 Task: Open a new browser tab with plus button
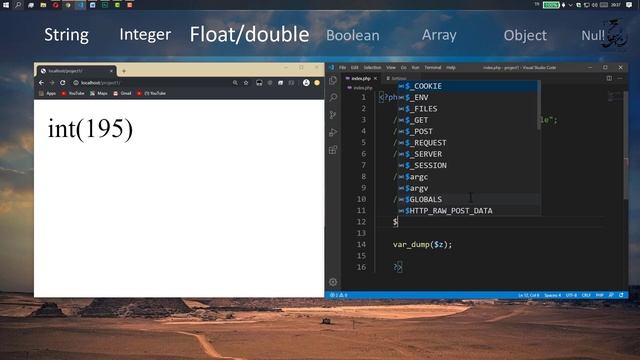pyautogui.click(x=124, y=71)
